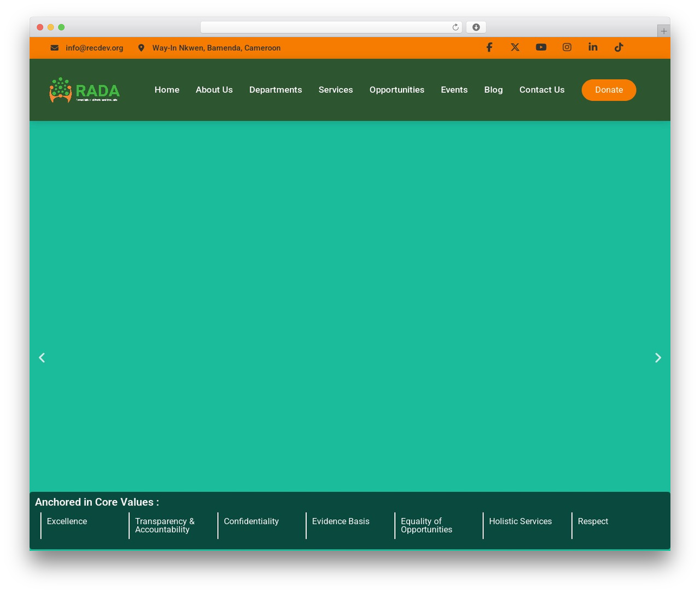Reload the page with the refresh icon
Viewport: 700px width, 593px height.
point(456,27)
